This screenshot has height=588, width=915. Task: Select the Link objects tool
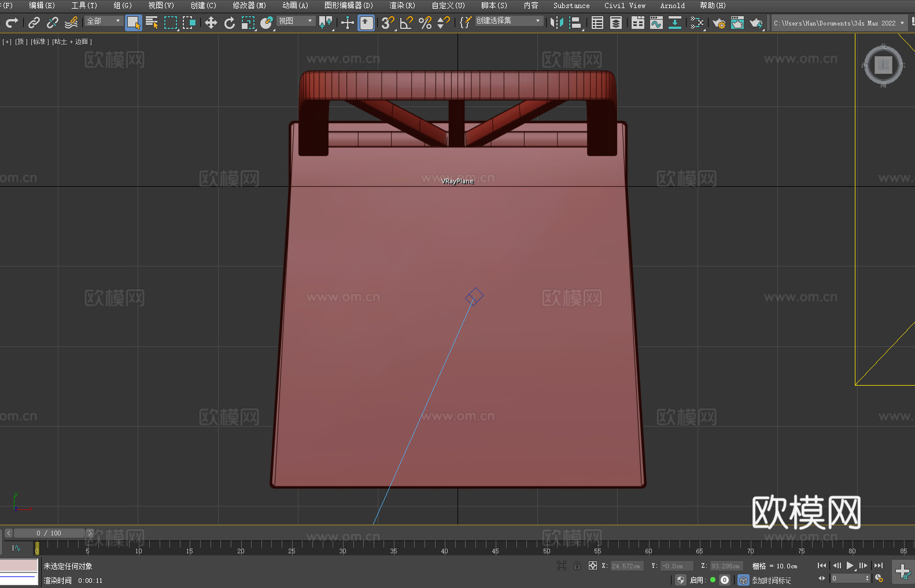coord(34,23)
